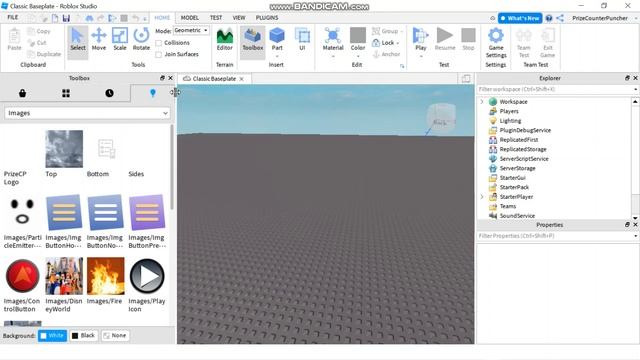Screen dimensions: 640x360
Task: Open Explorer filter dropdown arrow
Action: (x=635, y=89)
